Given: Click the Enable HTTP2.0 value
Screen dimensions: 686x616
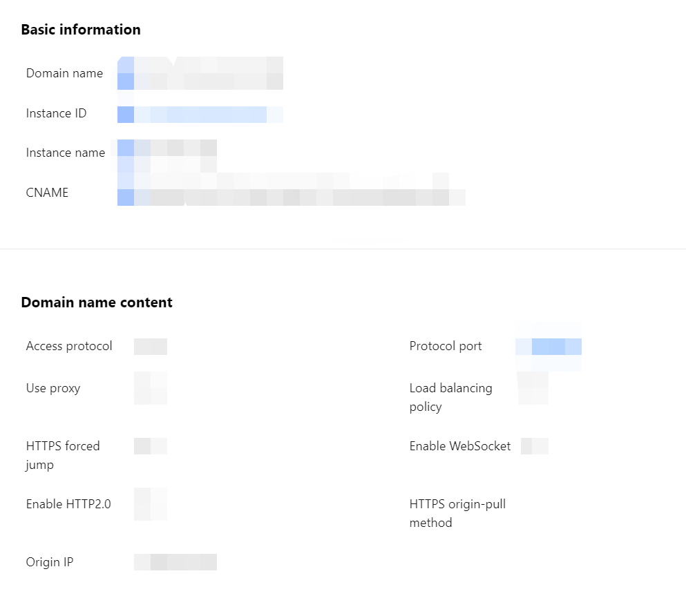Looking at the screenshot, I should click(x=151, y=504).
